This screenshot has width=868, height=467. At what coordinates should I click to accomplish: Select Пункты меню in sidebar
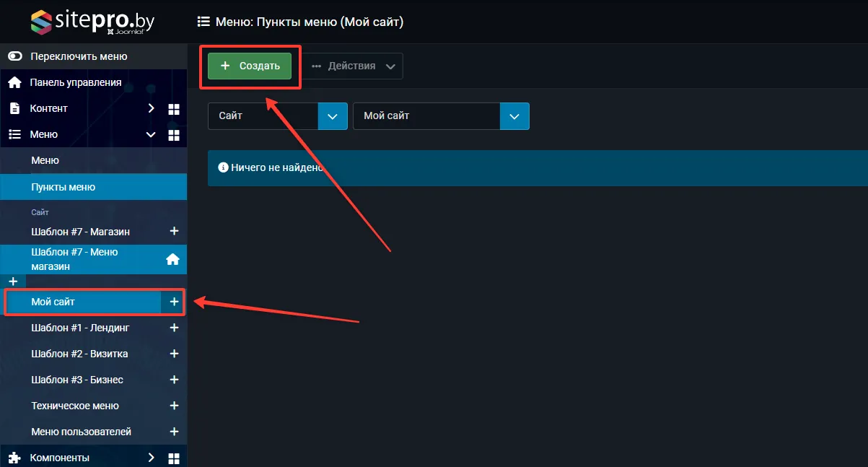coord(63,187)
